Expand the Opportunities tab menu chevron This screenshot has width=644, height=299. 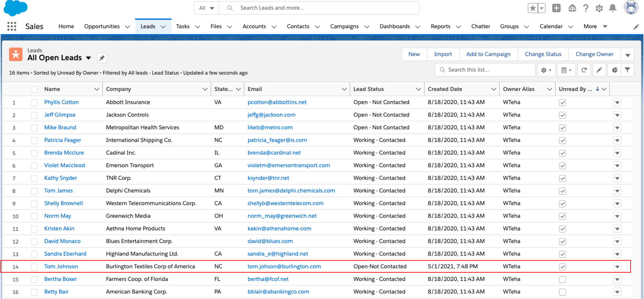(127, 27)
